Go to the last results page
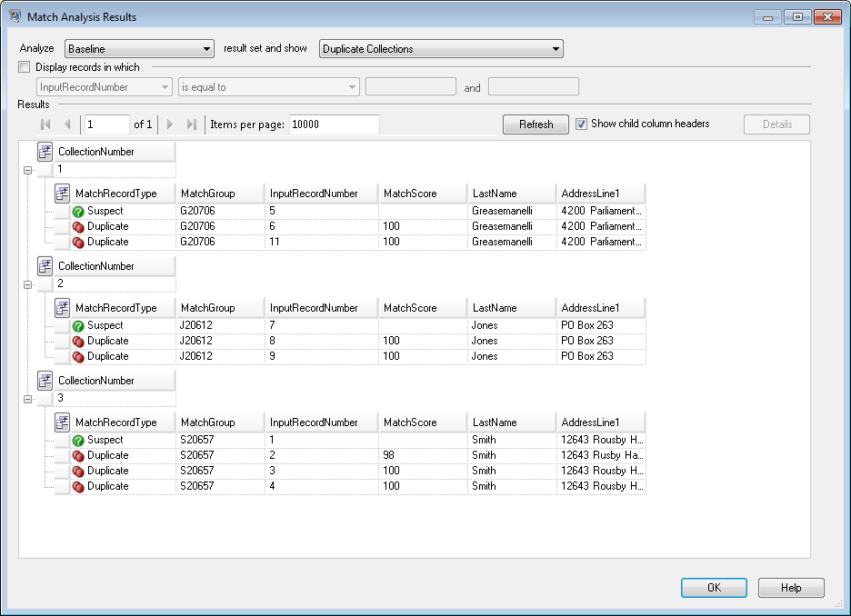This screenshot has width=851, height=616. click(191, 124)
